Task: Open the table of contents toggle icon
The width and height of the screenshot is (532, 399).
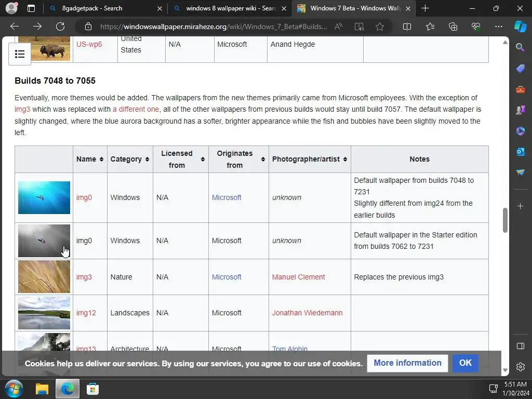Action: tap(20, 54)
